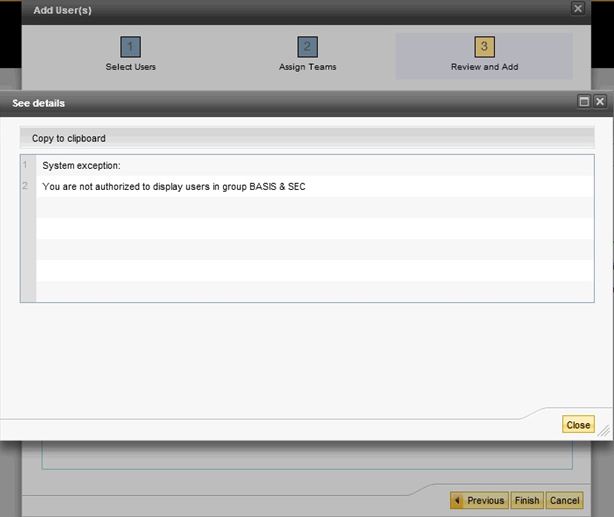Image resolution: width=614 pixels, height=517 pixels.
Task: Close See details dialog with X icon
Action: pyautogui.click(x=600, y=101)
